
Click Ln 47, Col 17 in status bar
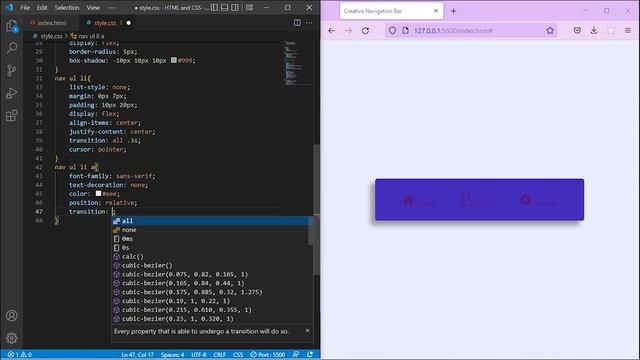[x=138, y=355]
